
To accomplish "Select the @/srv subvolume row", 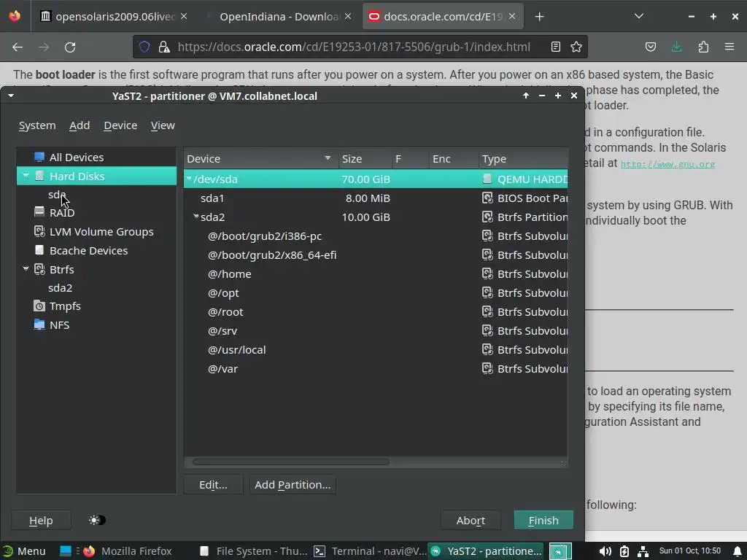I will [x=376, y=331].
